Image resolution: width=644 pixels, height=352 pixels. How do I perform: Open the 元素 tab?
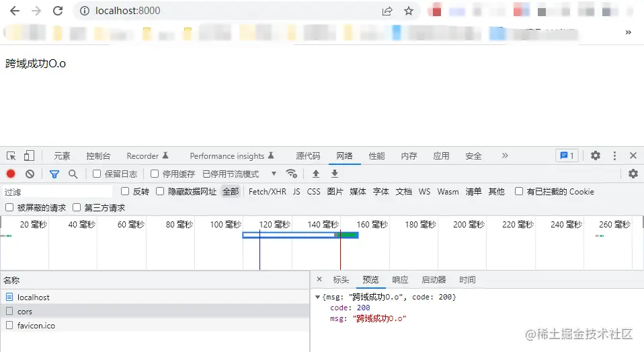(62, 156)
